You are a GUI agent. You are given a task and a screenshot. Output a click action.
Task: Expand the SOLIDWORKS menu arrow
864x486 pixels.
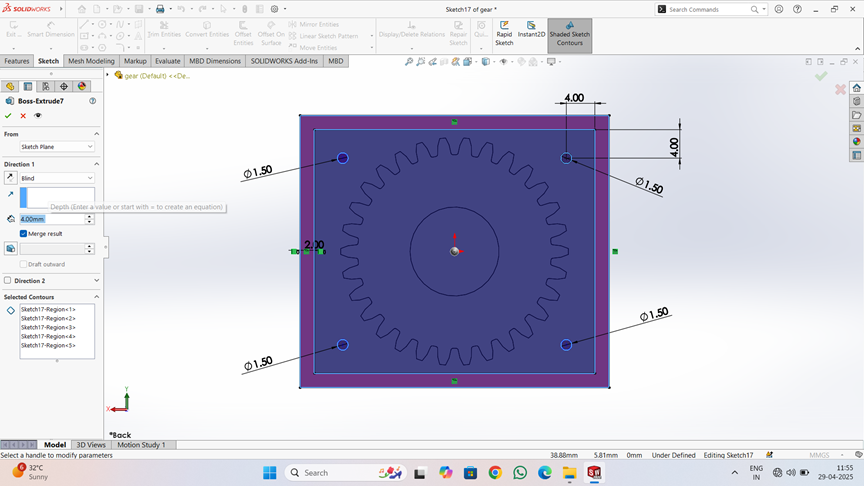click(61, 9)
